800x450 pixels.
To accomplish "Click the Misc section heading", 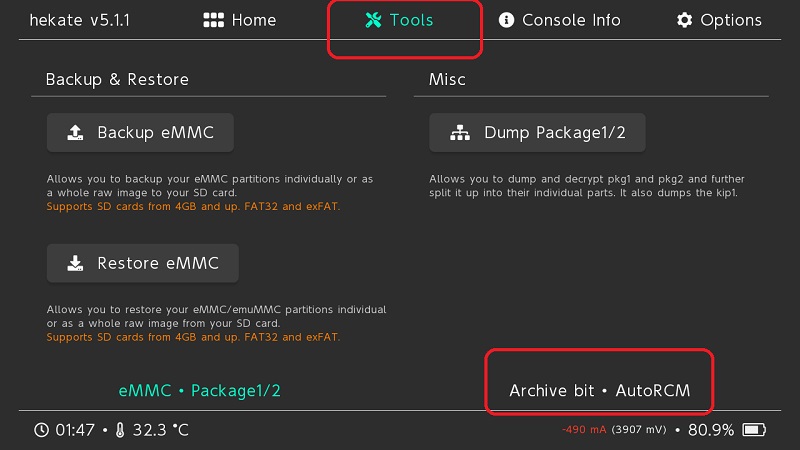I will 447,79.
